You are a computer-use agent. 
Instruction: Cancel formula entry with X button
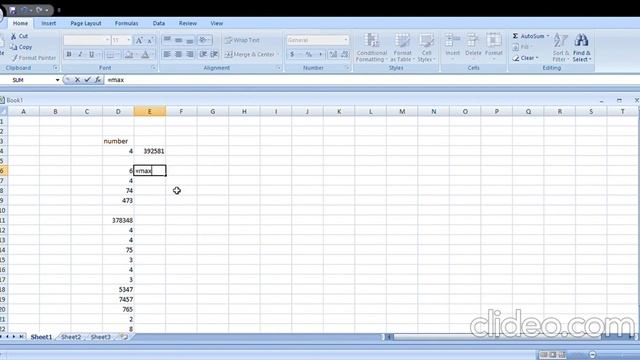coord(77,80)
